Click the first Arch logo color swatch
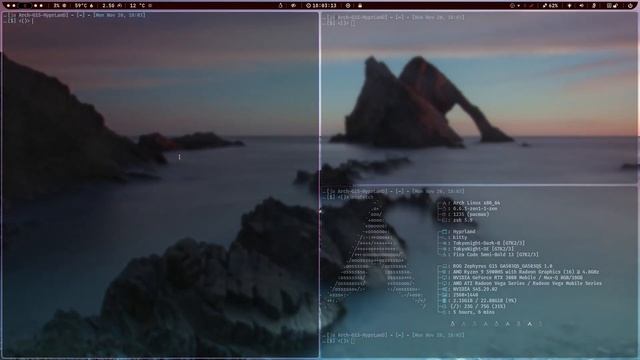Viewport: 640px width, 360px height. 452,324
